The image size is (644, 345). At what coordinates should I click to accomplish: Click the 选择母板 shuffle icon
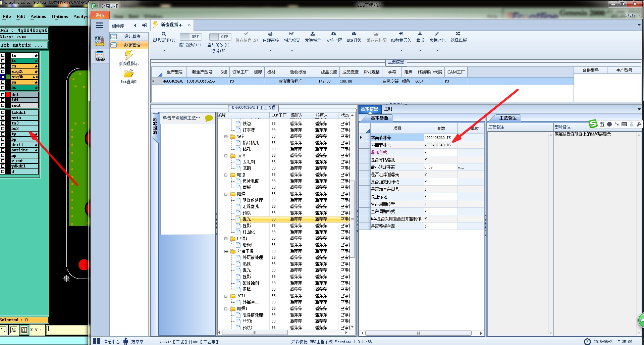click(x=458, y=34)
